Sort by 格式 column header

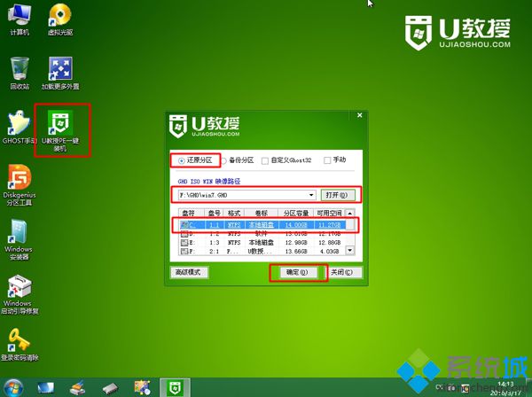[234, 214]
